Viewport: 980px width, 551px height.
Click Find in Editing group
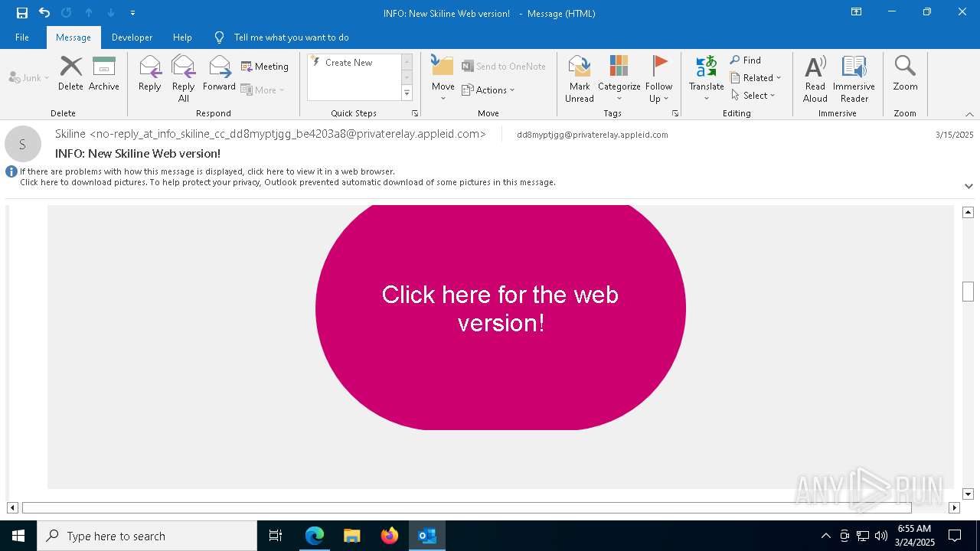746,60
